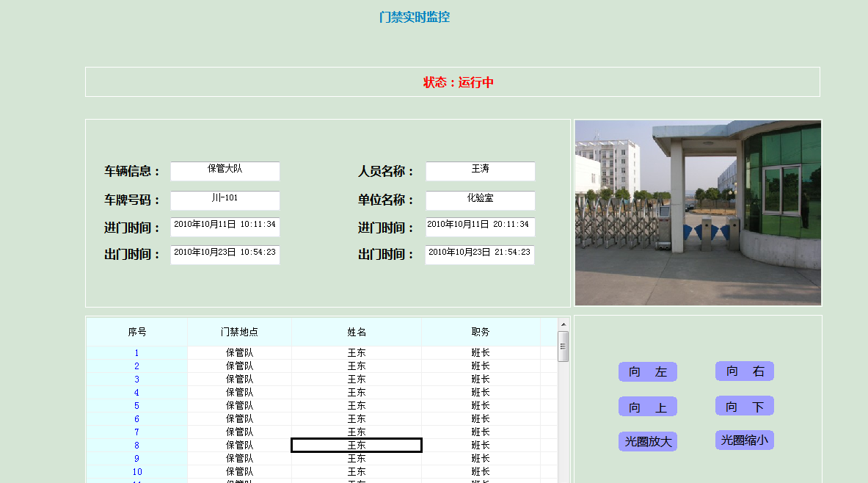868x483 pixels.
Task: Click the gate camera live image
Action: click(x=697, y=213)
